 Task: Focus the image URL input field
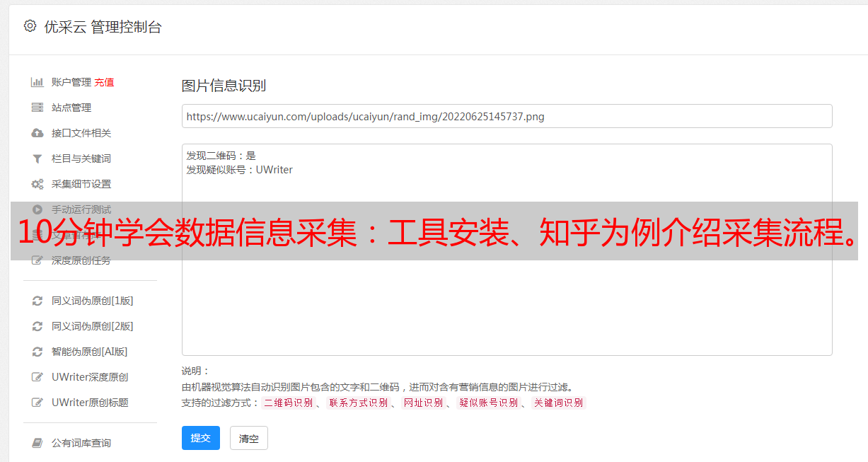[x=507, y=116]
